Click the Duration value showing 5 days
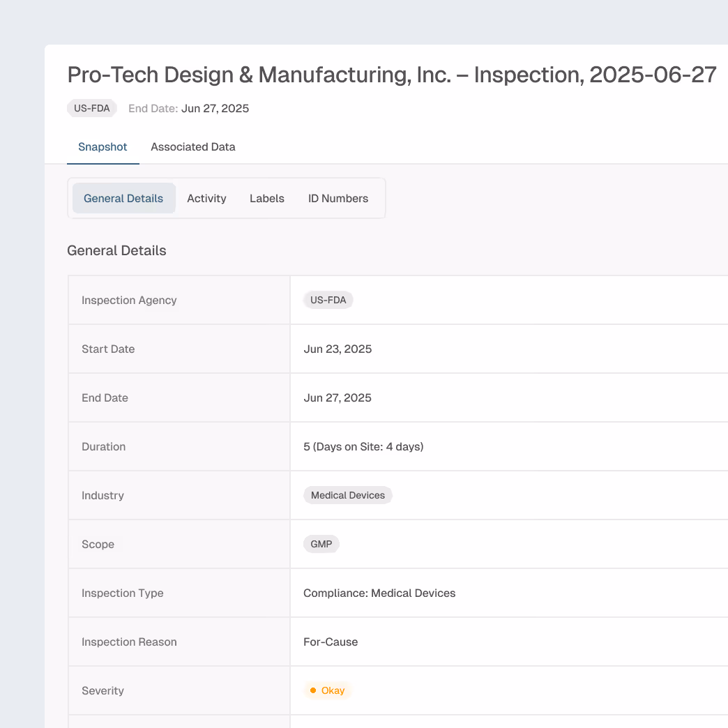The image size is (728, 728). 363,446
